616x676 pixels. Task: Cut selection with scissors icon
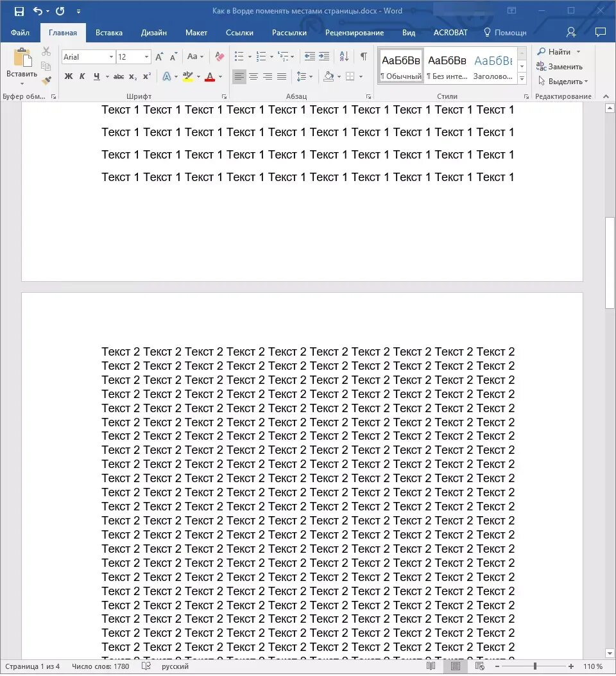click(x=46, y=52)
